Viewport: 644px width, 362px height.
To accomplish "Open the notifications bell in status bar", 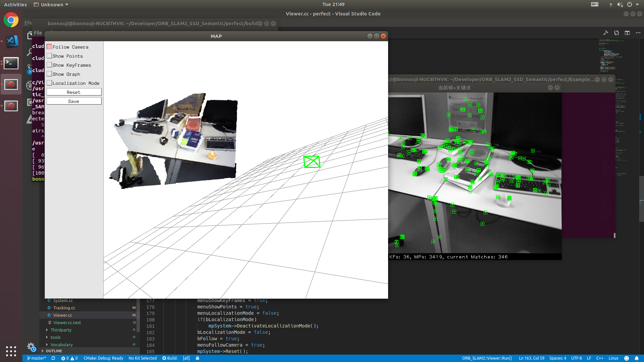I will coord(637,358).
